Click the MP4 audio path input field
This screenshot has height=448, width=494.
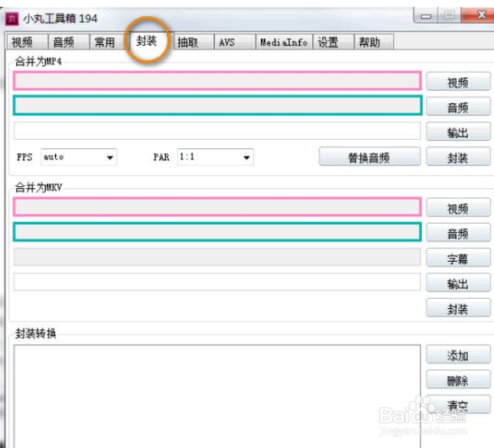click(x=217, y=106)
